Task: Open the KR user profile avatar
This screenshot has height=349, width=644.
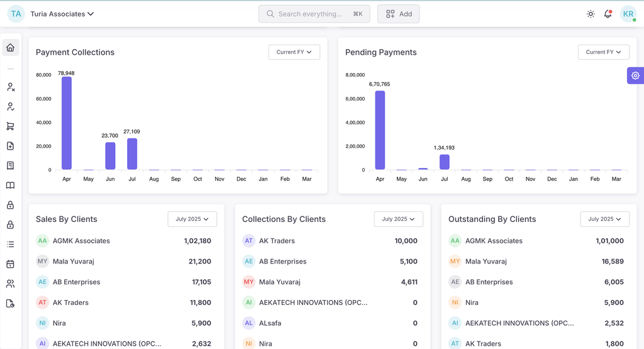Action: (628, 14)
